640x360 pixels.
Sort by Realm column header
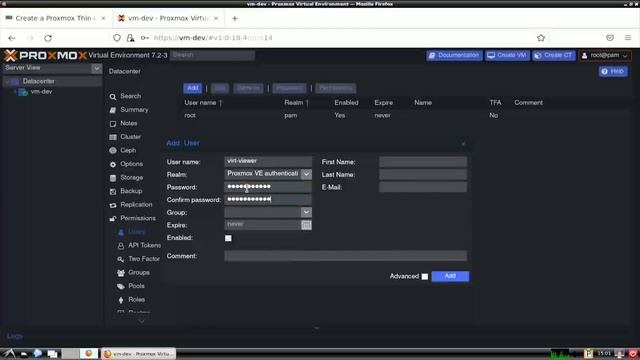click(x=296, y=103)
